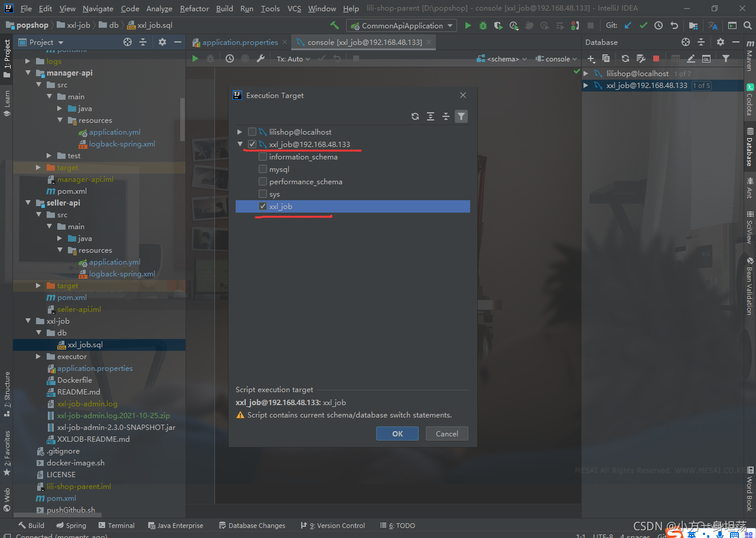This screenshot has width=756, height=538.
Task: Click the Git rollback arrow icon
Action: [x=674, y=25]
